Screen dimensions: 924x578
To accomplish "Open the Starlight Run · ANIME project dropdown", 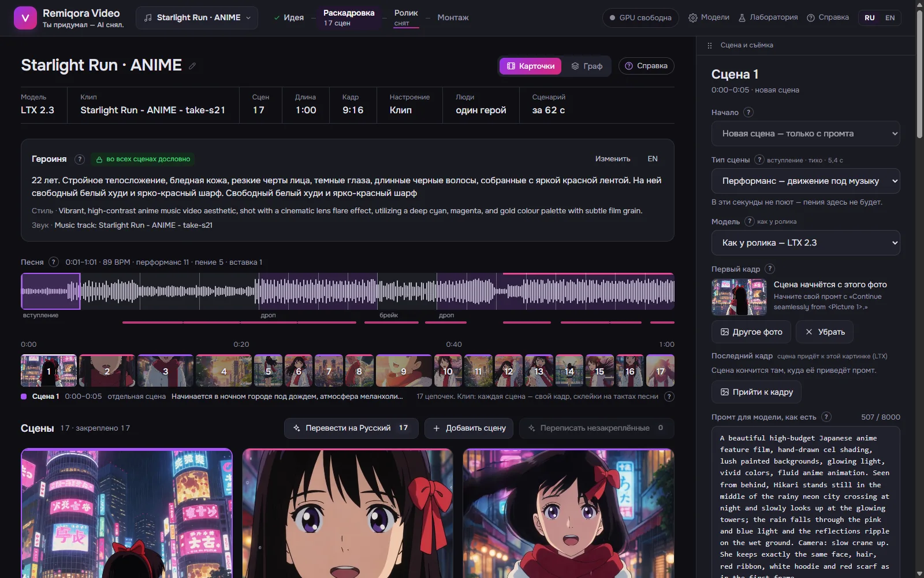I will click(x=197, y=18).
